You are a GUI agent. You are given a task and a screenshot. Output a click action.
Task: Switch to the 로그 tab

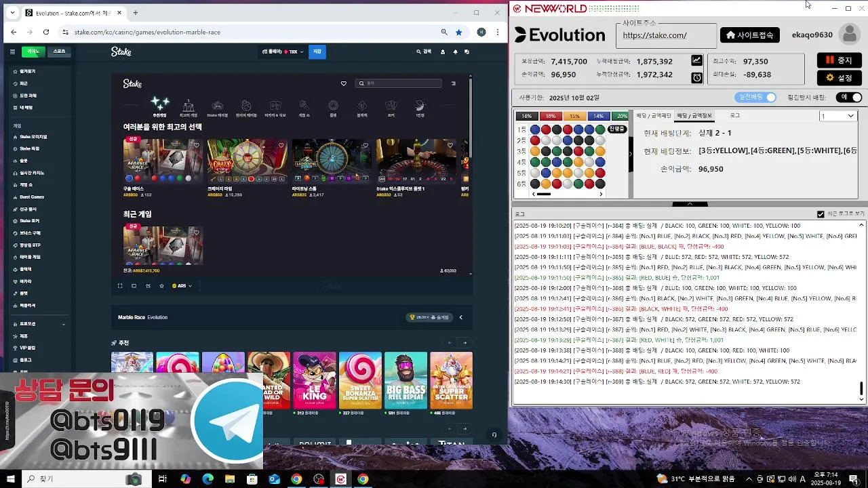[x=734, y=116]
